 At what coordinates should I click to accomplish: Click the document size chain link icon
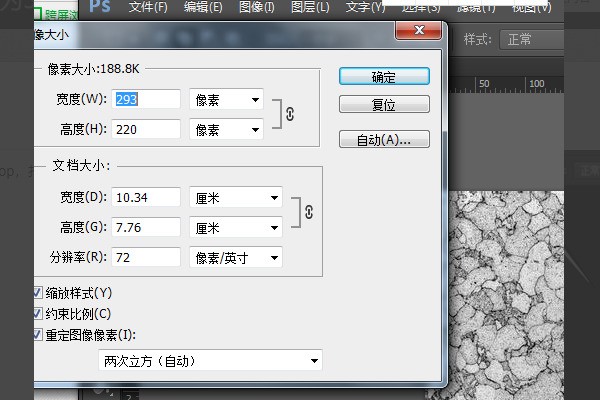pyautogui.click(x=309, y=212)
